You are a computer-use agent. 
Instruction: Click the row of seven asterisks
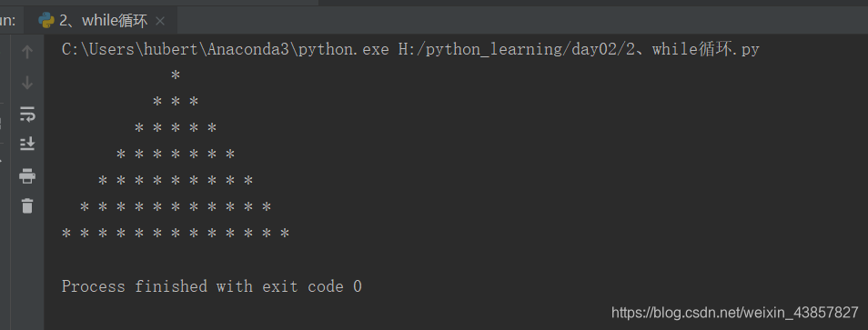176,155
